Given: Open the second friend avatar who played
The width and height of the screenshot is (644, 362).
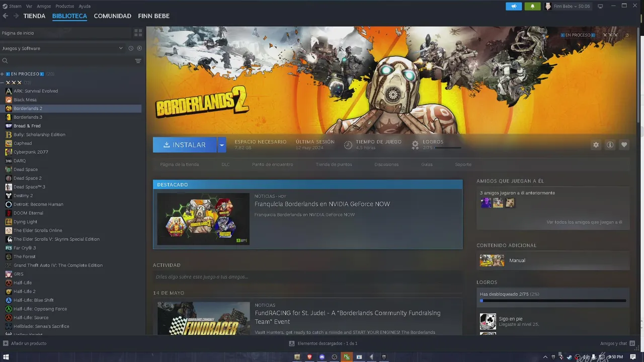Looking at the screenshot, I should [498, 203].
